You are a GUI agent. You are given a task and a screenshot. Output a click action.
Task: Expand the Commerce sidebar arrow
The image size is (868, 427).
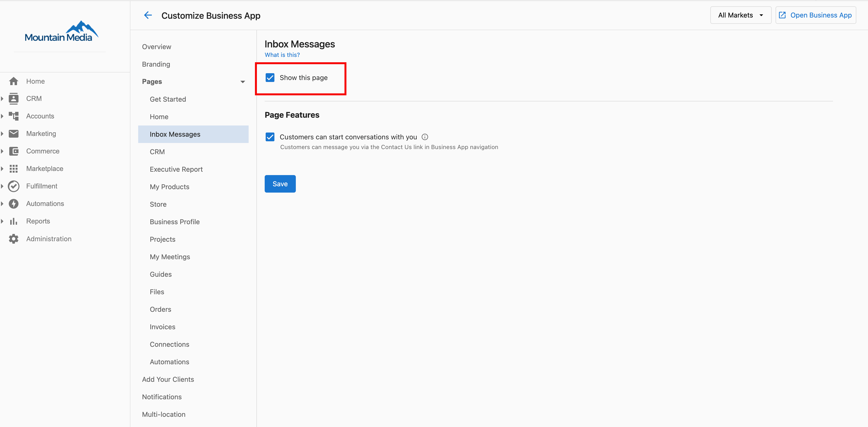coord(2,151)
